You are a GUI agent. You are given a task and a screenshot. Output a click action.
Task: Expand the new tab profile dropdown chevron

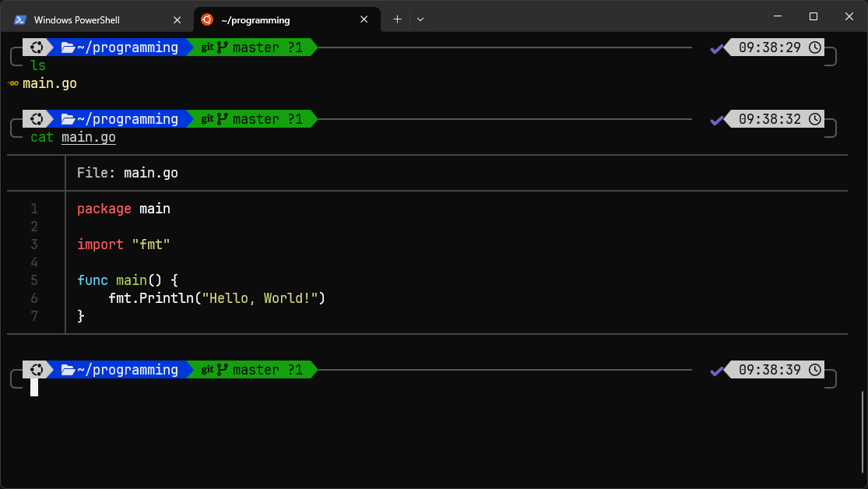click(x=420, y=19)
